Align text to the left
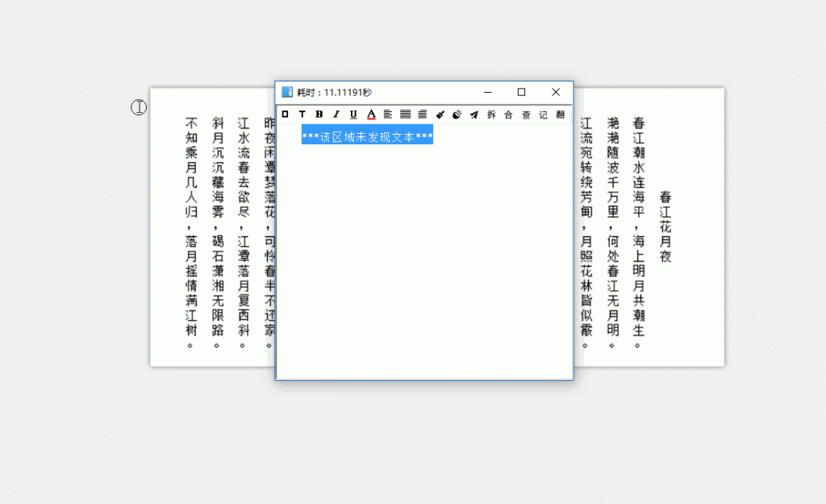The image size is (826, 504). pyautogui.click(x=388, y=115)
